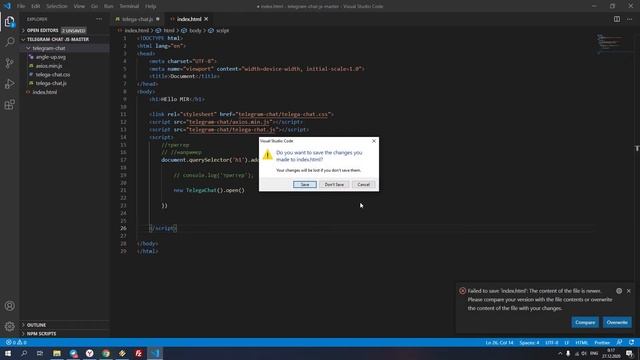640x360 pixels.
Task: Click the HTML language mode entry
Action: click(582, 342)
